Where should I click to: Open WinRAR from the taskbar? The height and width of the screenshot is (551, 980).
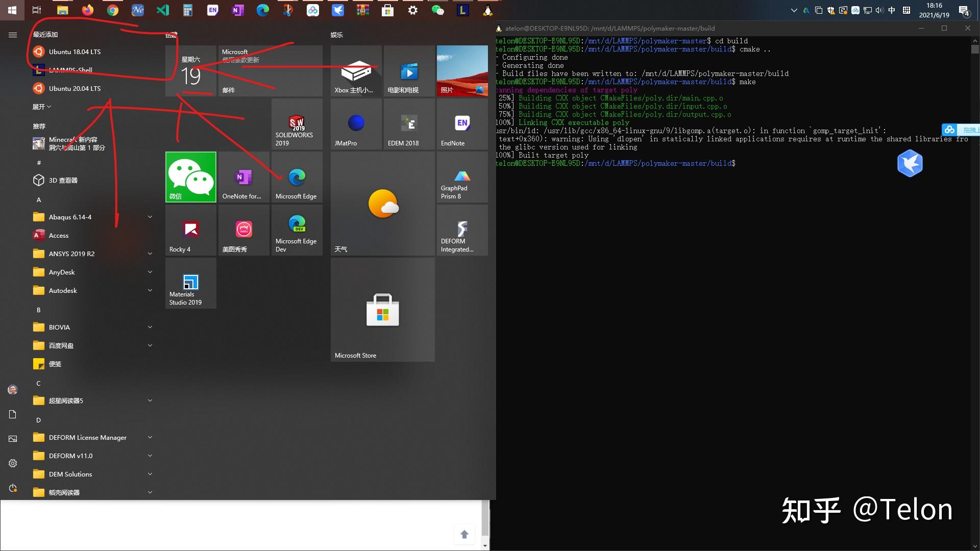coord(363,10)
